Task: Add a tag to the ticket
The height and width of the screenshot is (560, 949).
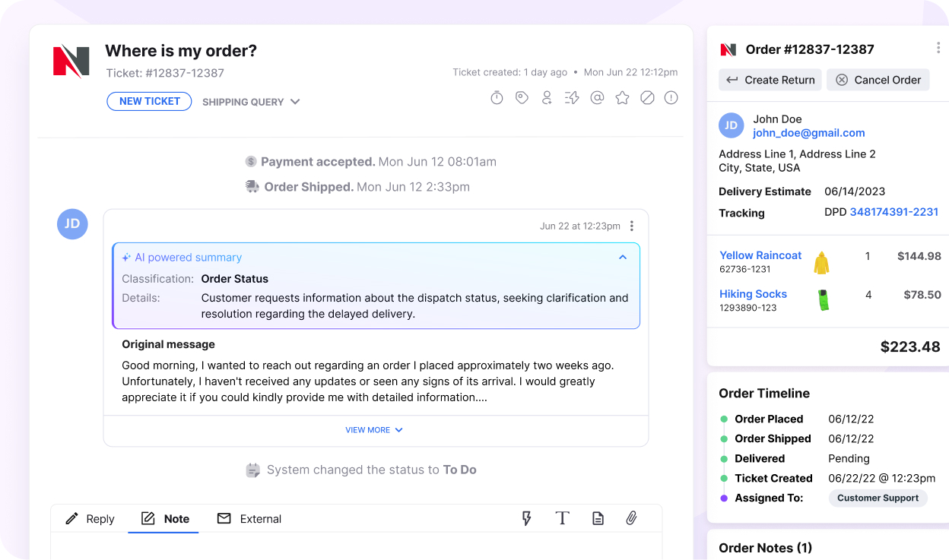Action: tap(521, 97)
